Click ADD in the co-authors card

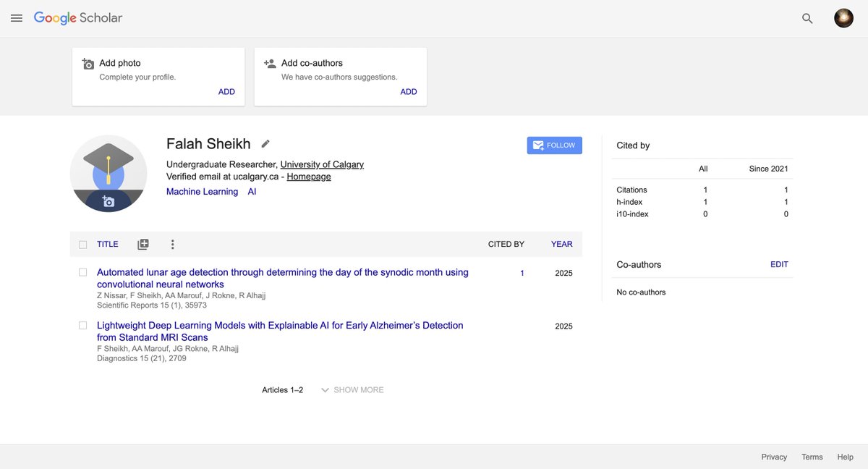coord(409,92)
